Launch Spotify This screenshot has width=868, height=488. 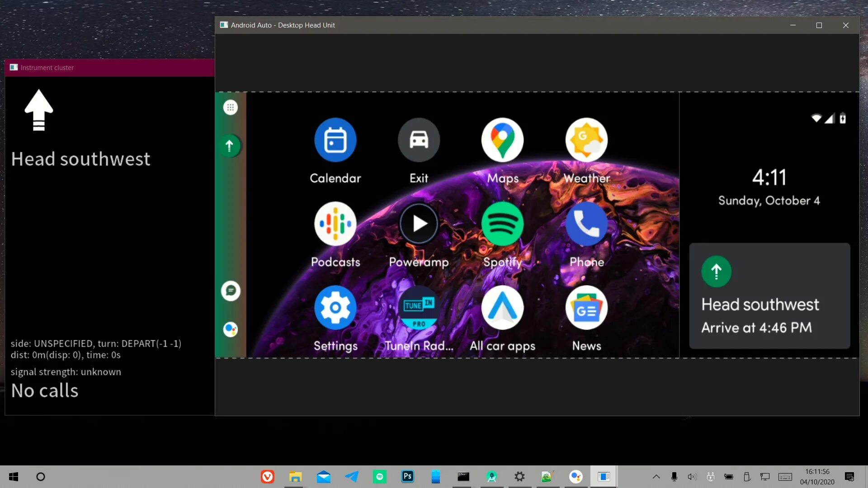coord(502,224)
